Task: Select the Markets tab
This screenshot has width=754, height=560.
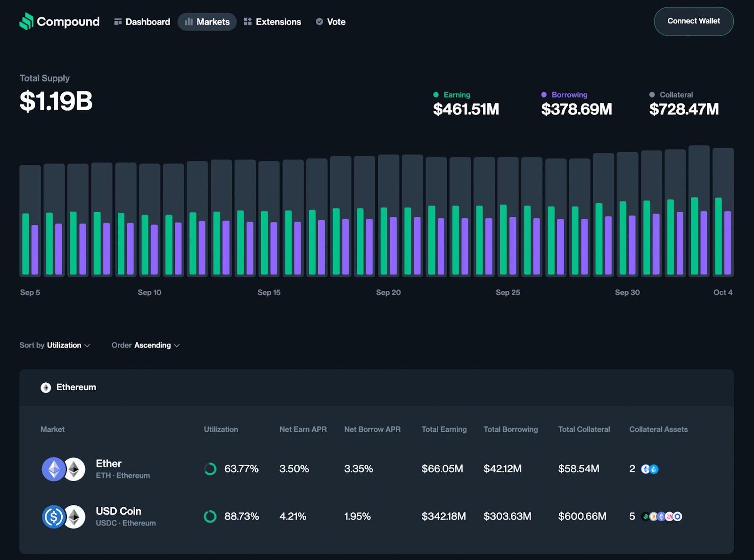Action: coord(207,22)
